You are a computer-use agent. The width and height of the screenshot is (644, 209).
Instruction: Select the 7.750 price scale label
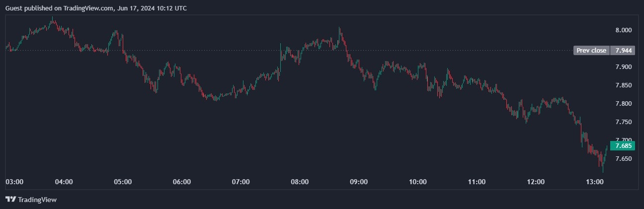623,122
